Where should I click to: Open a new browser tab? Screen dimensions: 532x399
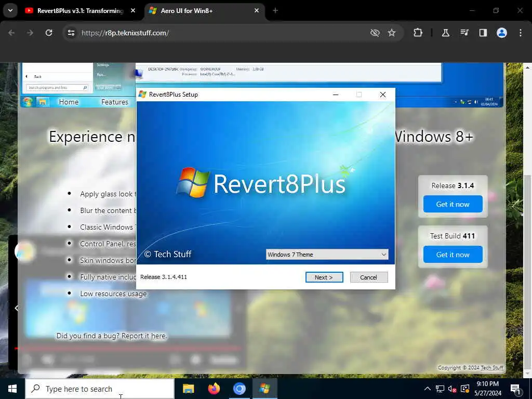point(275,10)
